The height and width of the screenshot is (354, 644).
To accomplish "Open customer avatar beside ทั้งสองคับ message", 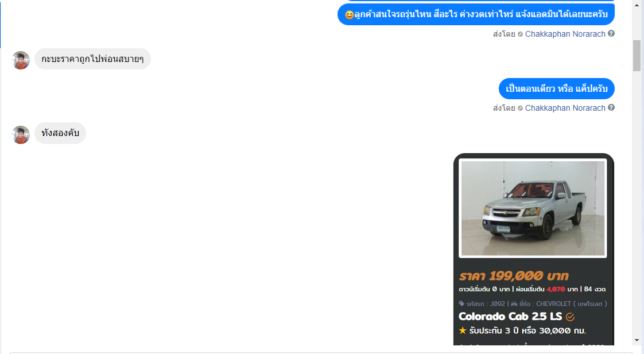I will (21, 134).
